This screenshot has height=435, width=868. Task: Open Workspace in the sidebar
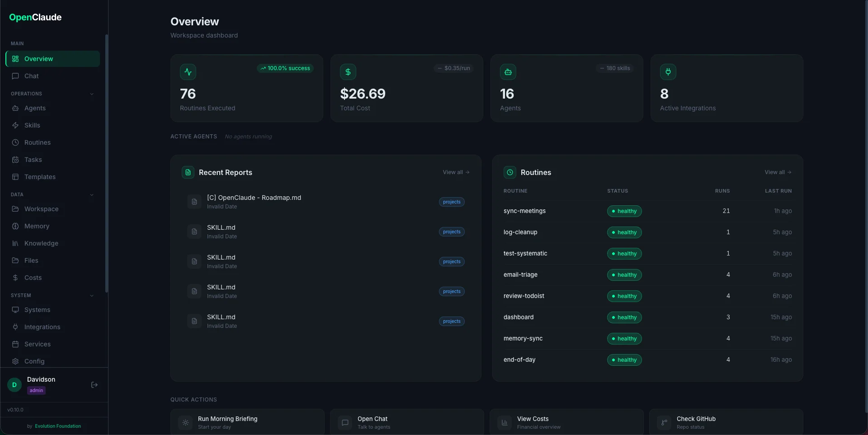point(52,209)
